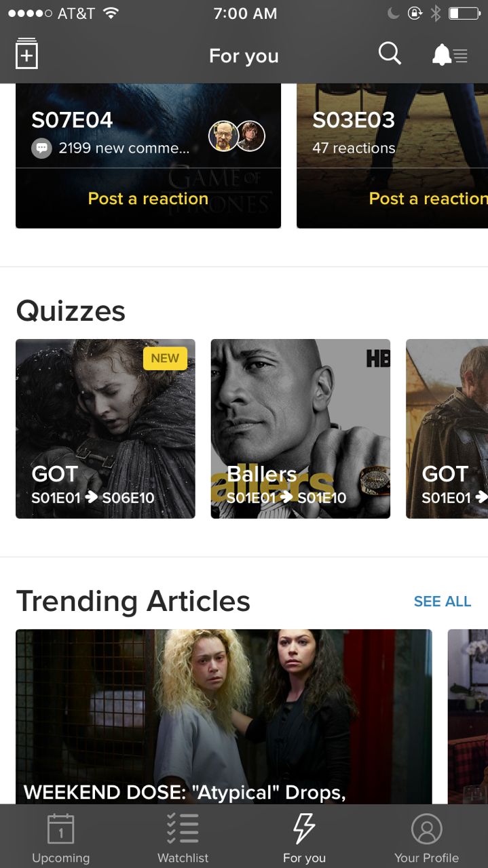Tap the battery indicator in status bar
The height and width of the screenshot is (868, 488).
[464, 13]
